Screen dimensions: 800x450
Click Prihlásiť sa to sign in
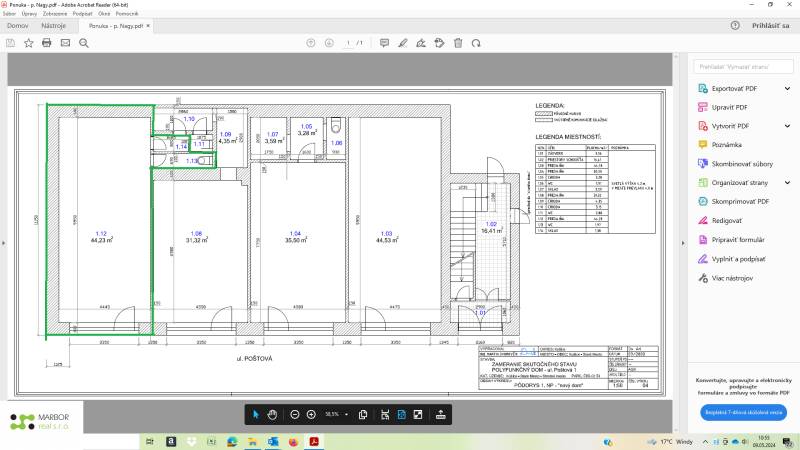pyautogui.click(x=769, y=26)
